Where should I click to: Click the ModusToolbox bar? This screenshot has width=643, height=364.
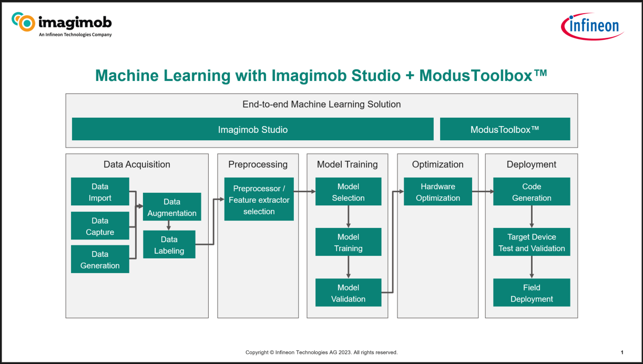click(505, 129)
